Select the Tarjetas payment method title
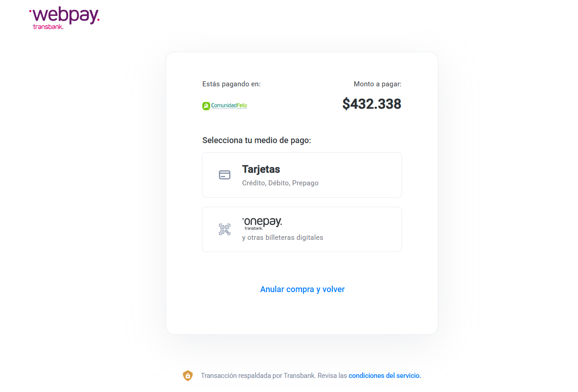The width and height of the screenshot is (578, 392). pos(261,169)
